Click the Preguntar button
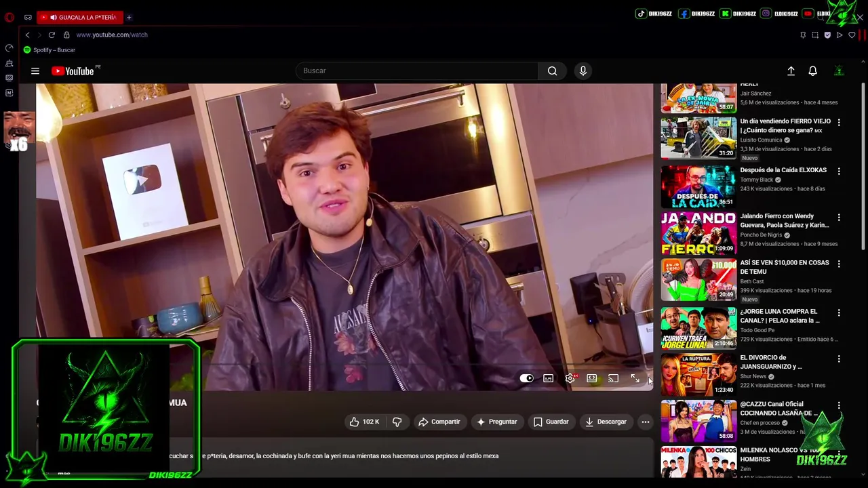Viewport: 868px width, 488px height. click(496, 422)
